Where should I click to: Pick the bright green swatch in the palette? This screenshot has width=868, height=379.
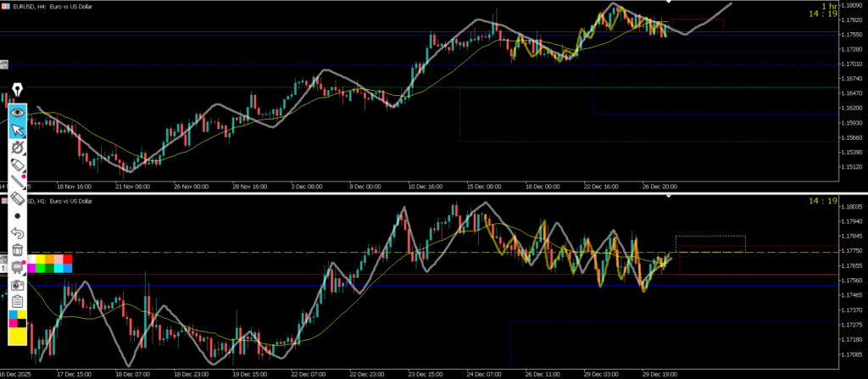point(40,269)
